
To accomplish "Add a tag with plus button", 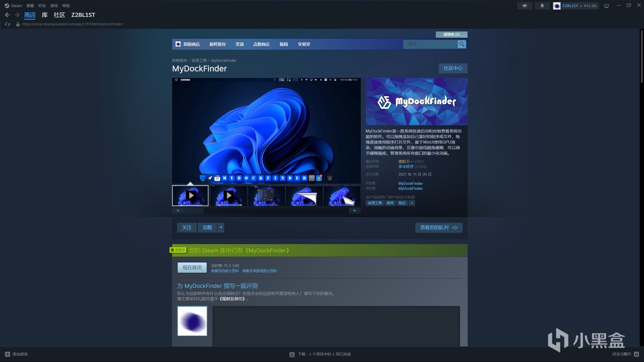I will click(412, 203).
